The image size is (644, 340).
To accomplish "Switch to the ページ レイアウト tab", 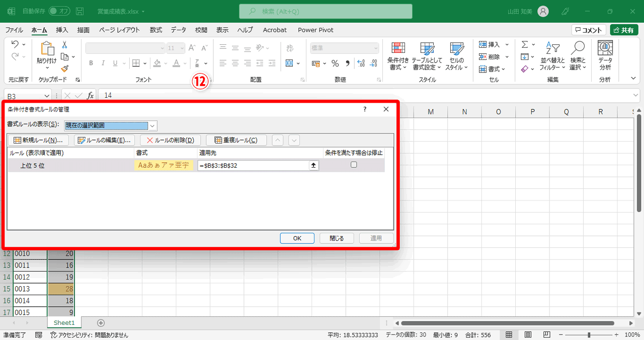I will [119, 30].
